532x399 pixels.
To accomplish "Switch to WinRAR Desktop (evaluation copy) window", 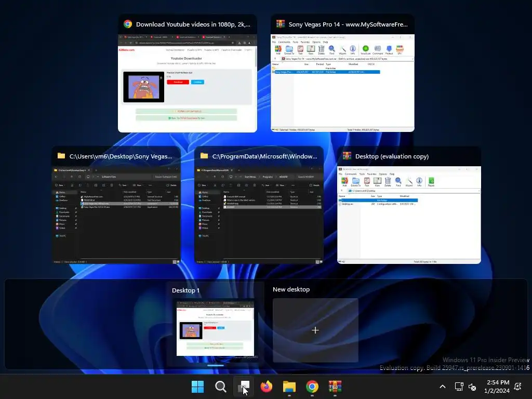I will pos(409,205).
